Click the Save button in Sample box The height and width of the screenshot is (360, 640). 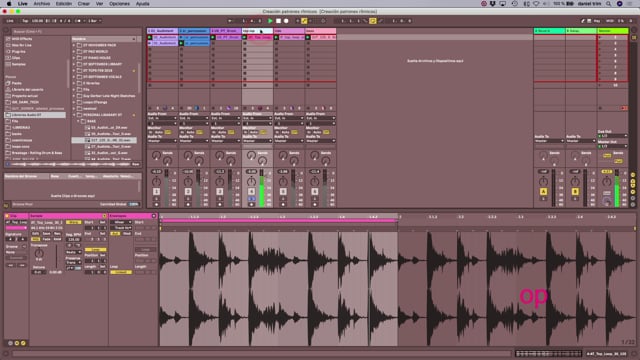47,234
